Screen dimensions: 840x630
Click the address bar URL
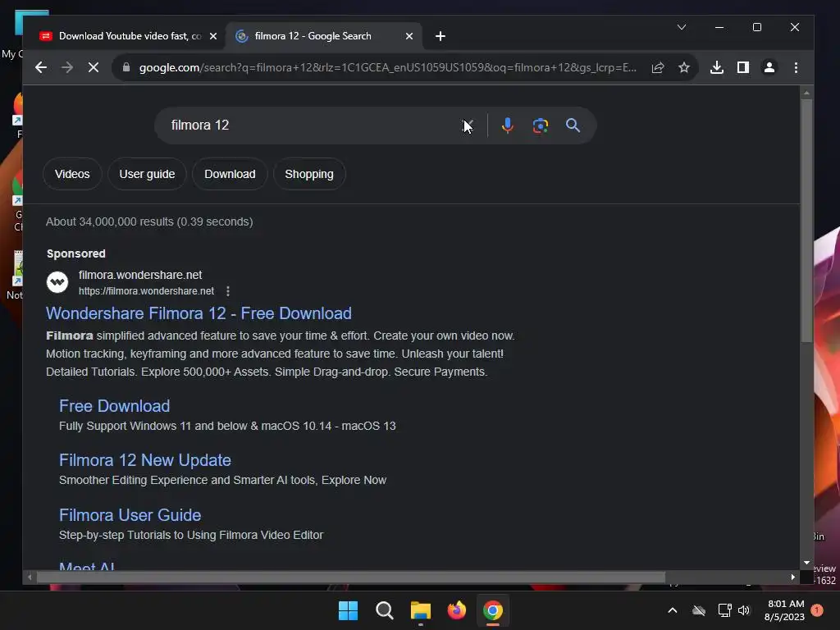click(x=388, y=67)
